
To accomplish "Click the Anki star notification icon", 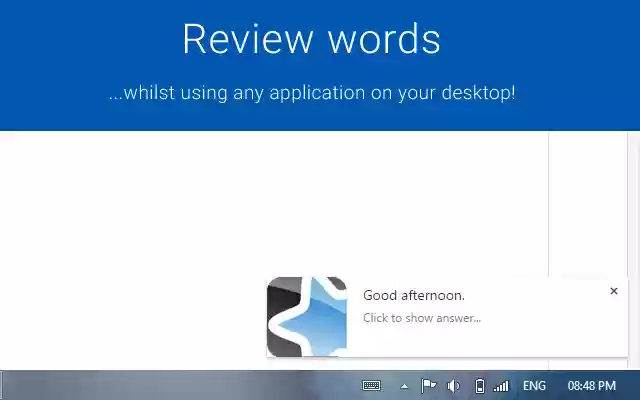I will [x=307, y=317].
